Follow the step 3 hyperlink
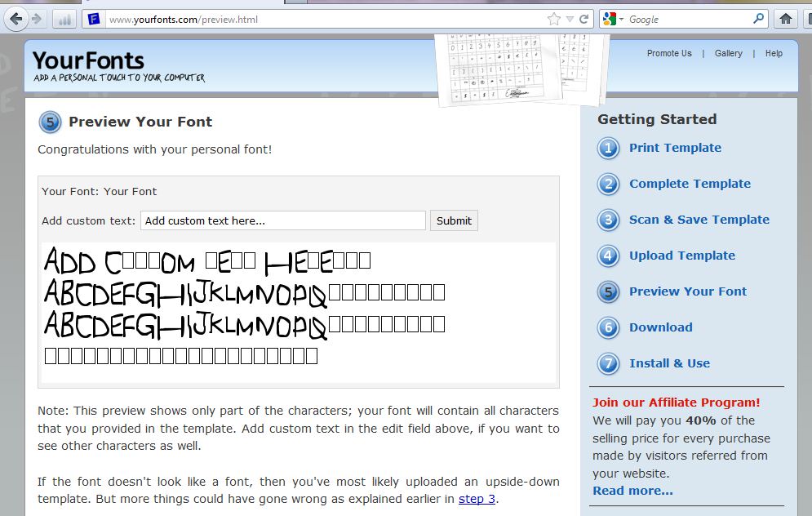Image resolution: width=812 pixels, height=516 pixels. 477,499
